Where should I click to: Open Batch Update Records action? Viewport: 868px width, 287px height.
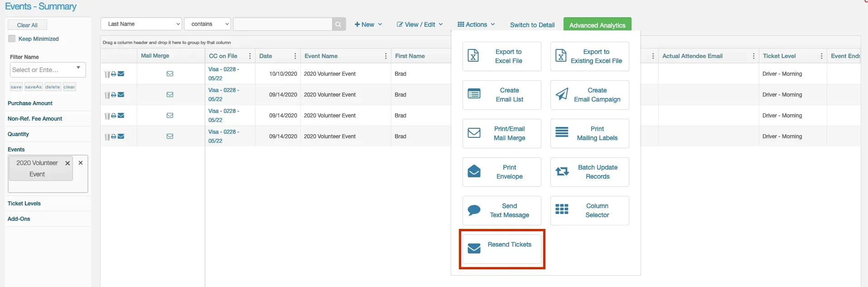(x=590, y=172)
